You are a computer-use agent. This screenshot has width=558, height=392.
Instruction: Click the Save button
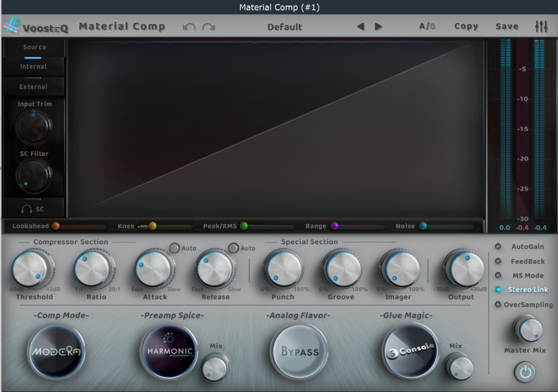(507, 26)
